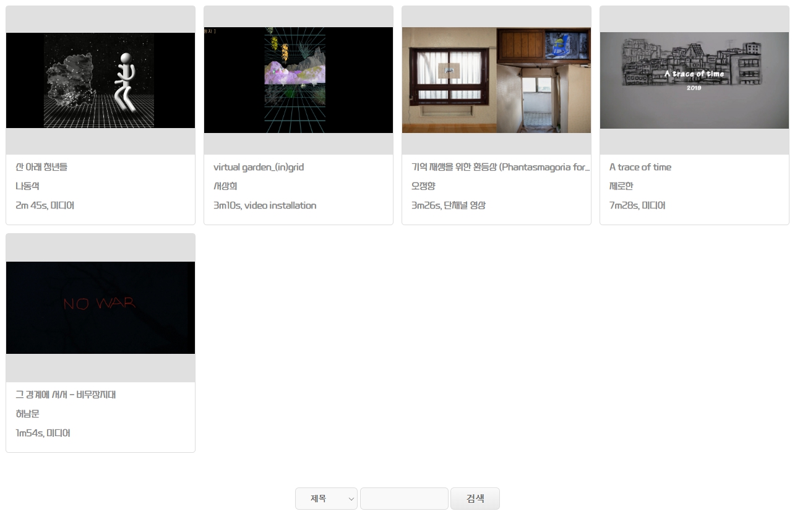Open the virtual garden grid thumbnail
Image resolution: width=800 pixels, height=532 pixels.
tap(298, 80)
